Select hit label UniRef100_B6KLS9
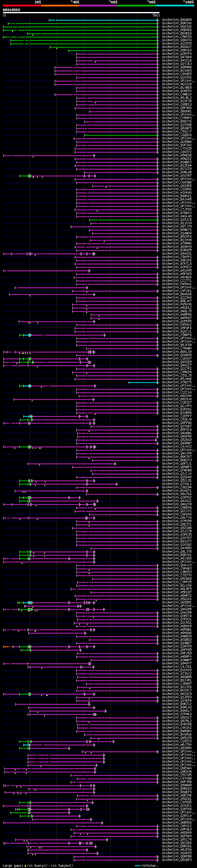This screenshot has height=868, width=197. 177,351
